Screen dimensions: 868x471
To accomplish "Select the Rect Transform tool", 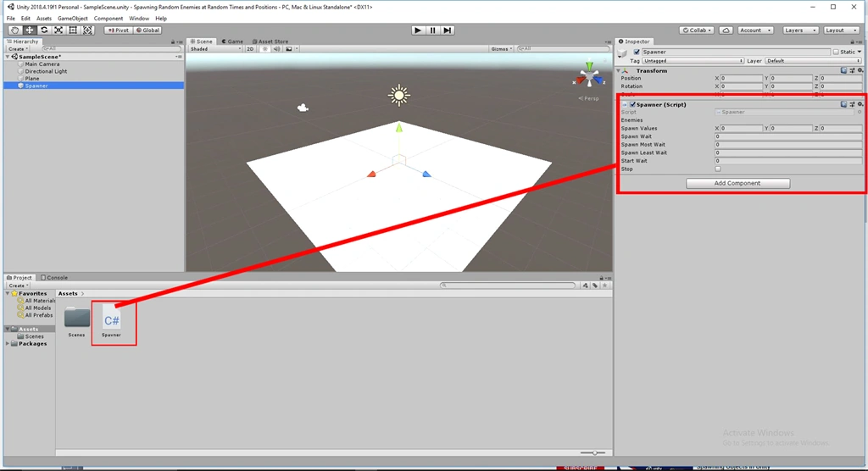I will (73, 30).
